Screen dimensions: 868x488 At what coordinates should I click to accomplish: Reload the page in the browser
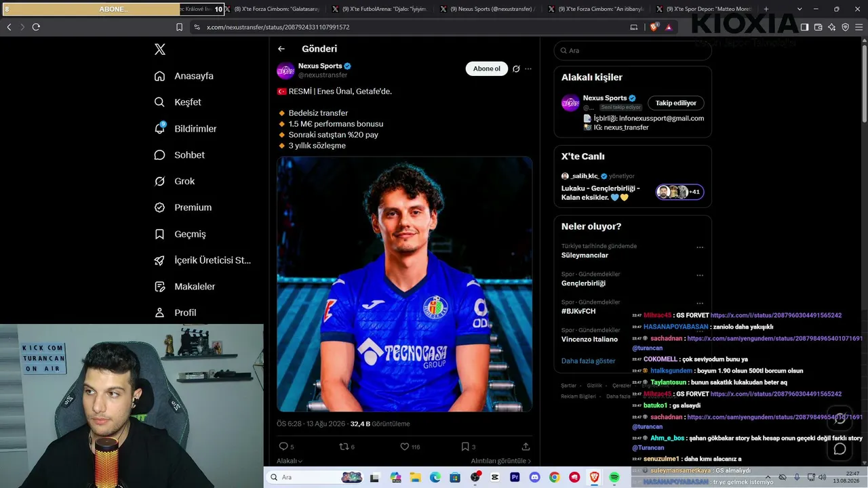click(36, 27)
